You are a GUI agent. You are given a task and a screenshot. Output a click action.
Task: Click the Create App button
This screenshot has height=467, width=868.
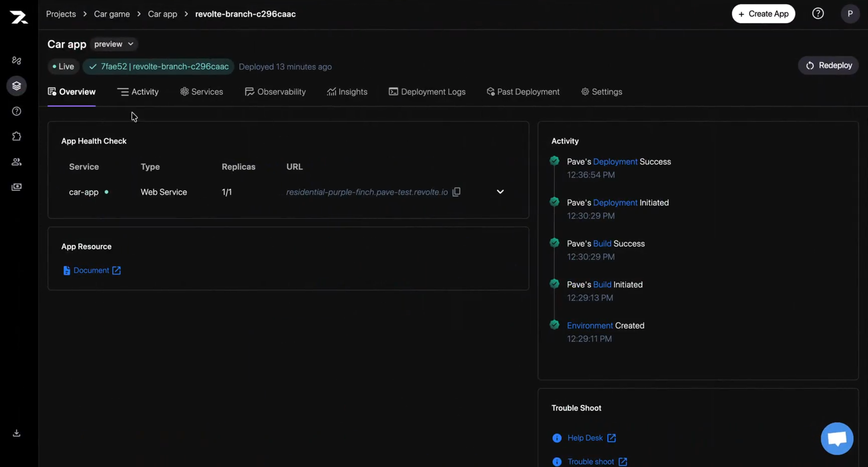[763, 14]
